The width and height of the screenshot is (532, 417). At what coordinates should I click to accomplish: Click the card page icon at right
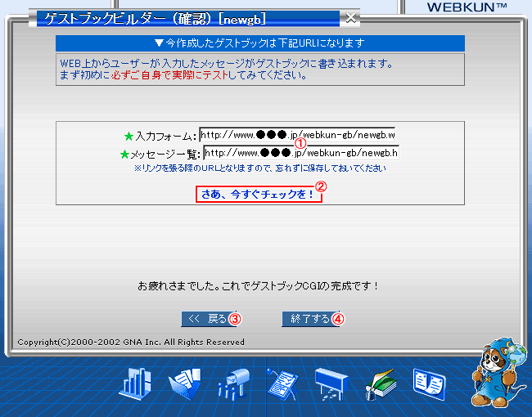point(428,383)
